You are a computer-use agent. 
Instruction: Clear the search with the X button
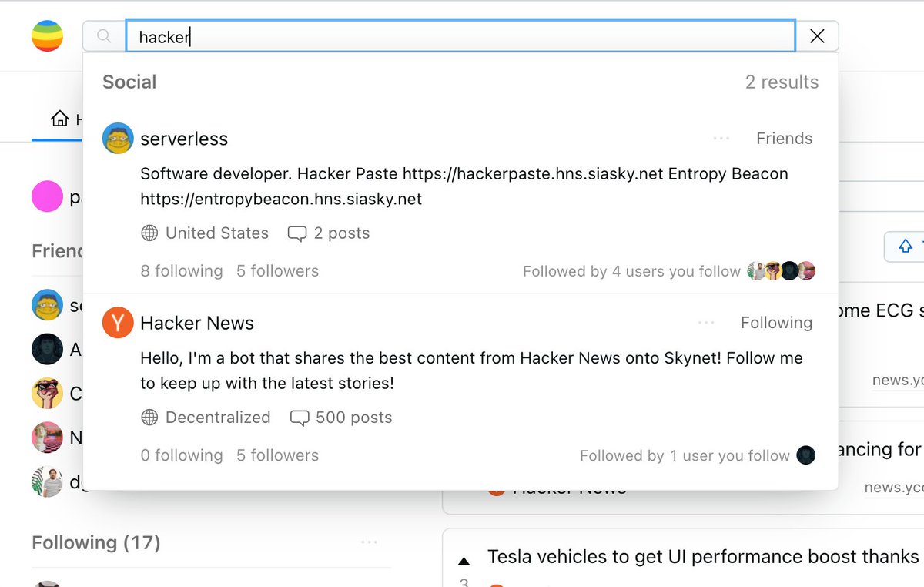(x=817, y=36)
